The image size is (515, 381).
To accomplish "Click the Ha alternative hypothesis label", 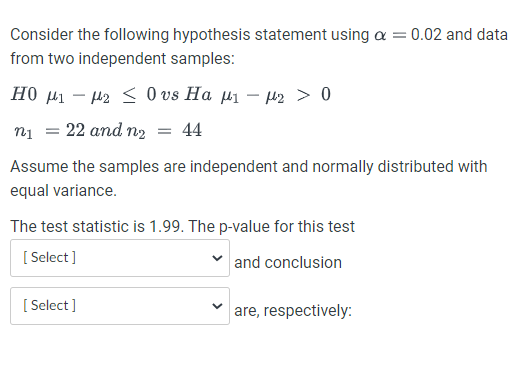I will pos(198,94).
